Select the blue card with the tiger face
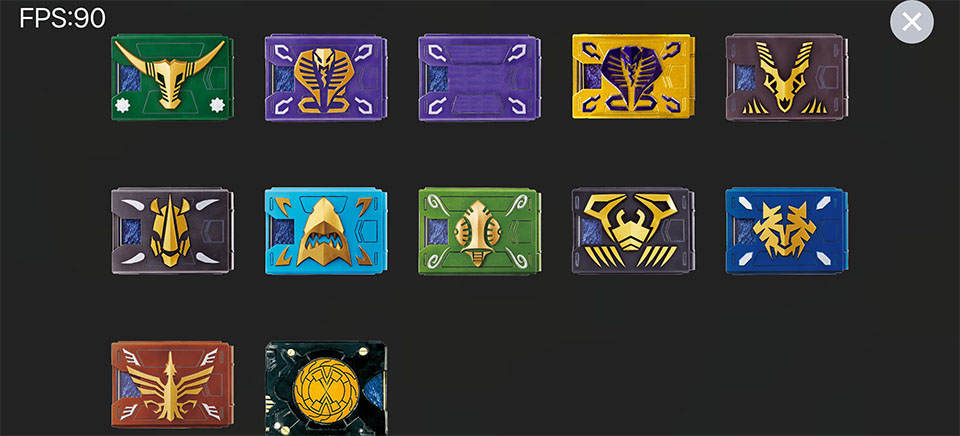Image resolution: width=960 pixels, height=436 pixels. pos(787,231)
